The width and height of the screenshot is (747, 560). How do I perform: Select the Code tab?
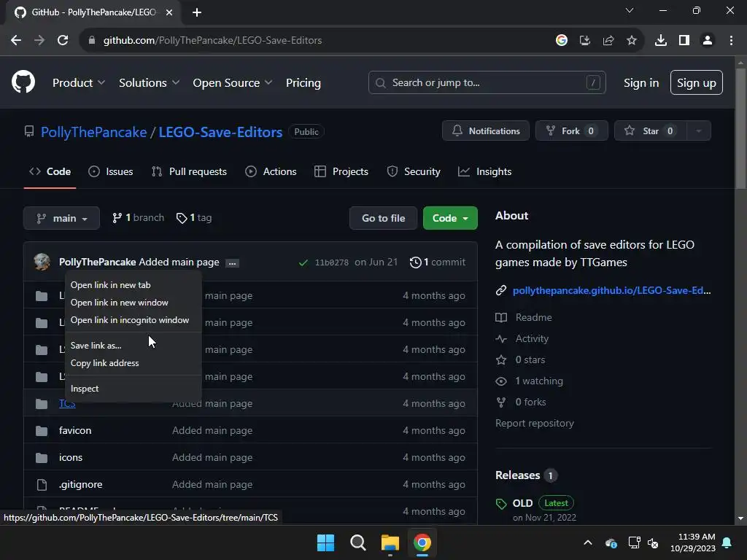[x=50, y=171]
